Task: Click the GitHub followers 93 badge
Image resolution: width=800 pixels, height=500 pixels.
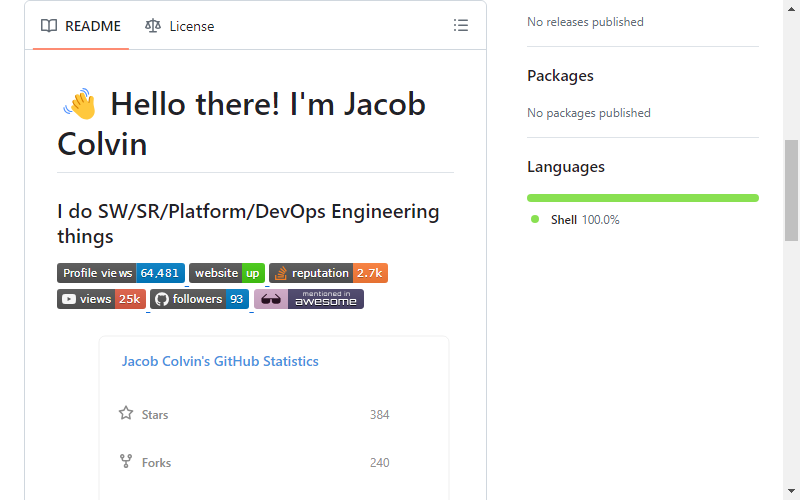Action: (199, 299)
